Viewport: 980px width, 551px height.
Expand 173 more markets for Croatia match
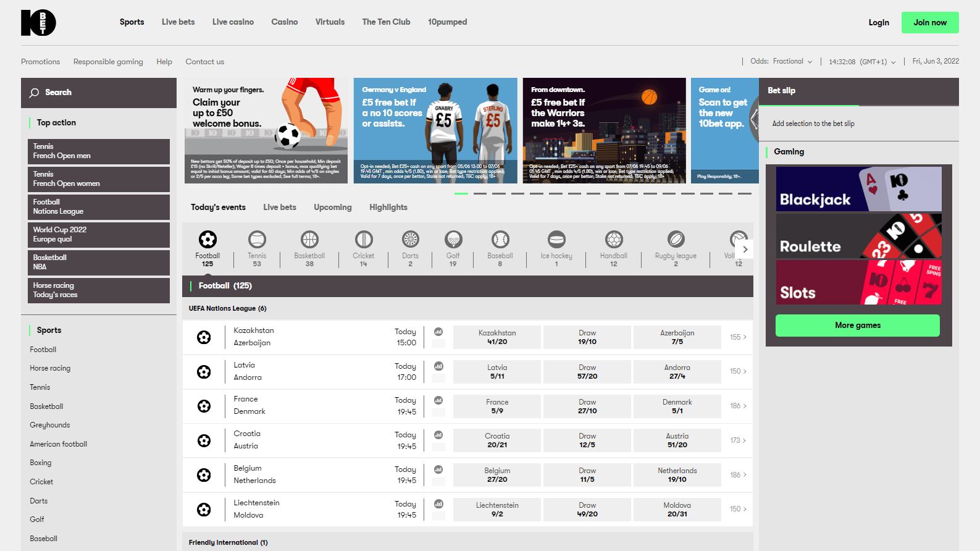pyautogui.click(x=738, y=440)
